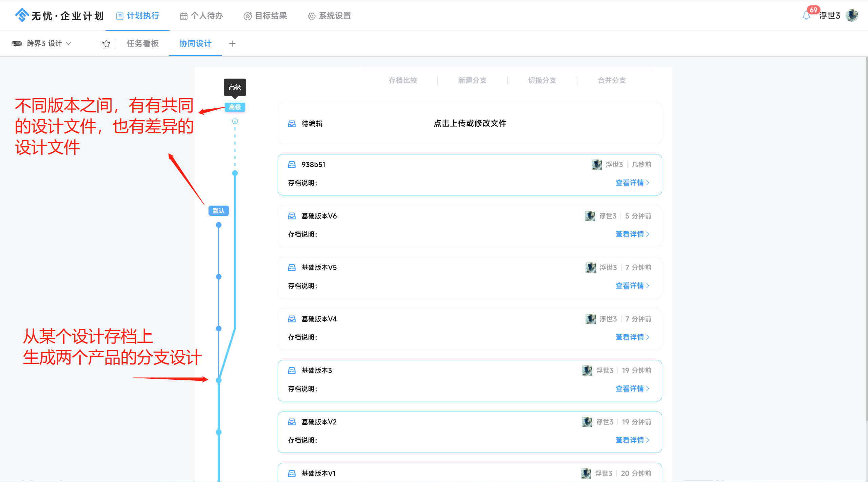Click the 基础版本3 branch point node
The height and width of the screenshot is (482, 868).
pos(219,380)
